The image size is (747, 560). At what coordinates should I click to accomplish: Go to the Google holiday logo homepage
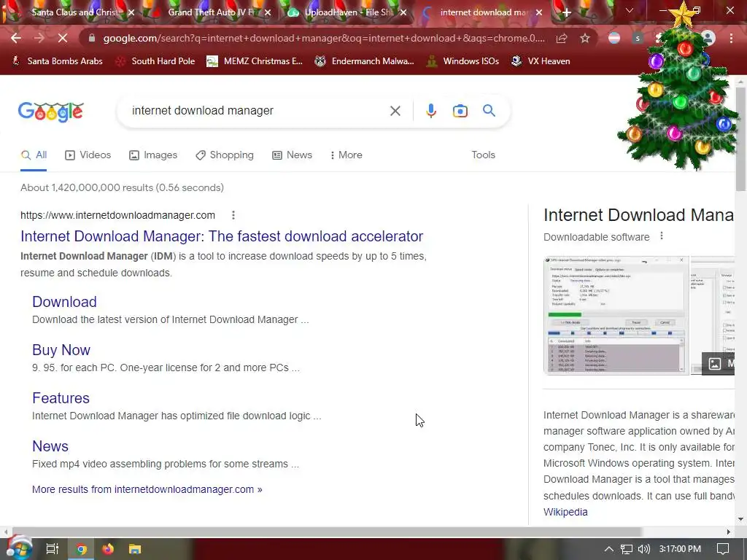click(51, 112)
